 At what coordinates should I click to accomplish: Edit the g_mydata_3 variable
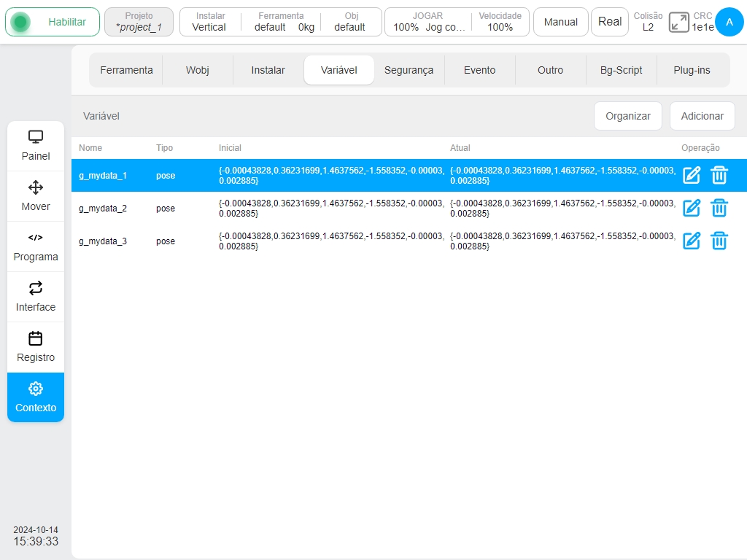[x=692, y=241]
